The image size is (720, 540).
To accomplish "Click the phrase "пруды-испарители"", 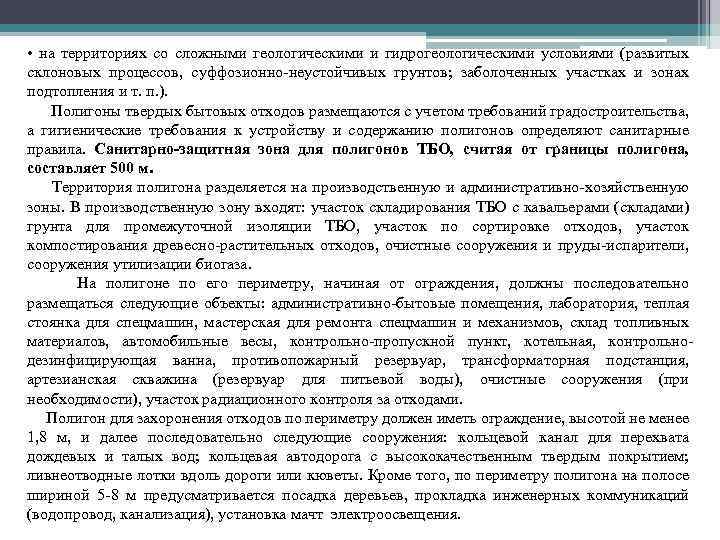I will tap(622, 245).
